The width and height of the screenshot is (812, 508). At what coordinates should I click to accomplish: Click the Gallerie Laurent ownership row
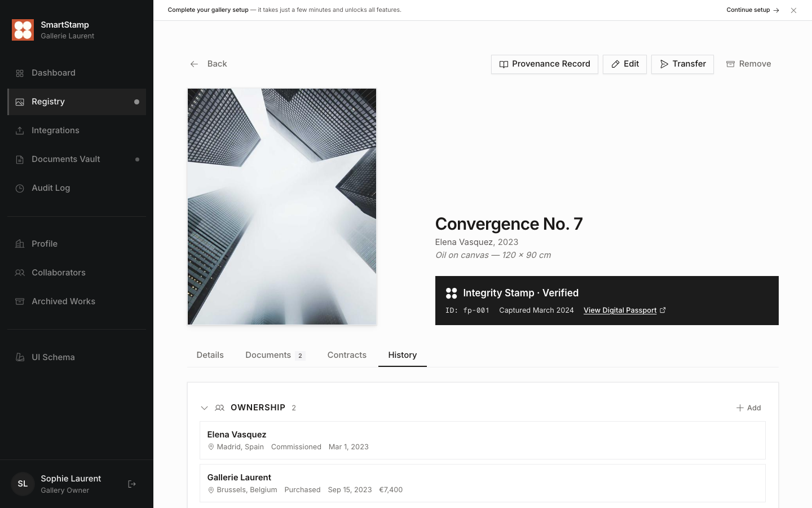[483, 483]
